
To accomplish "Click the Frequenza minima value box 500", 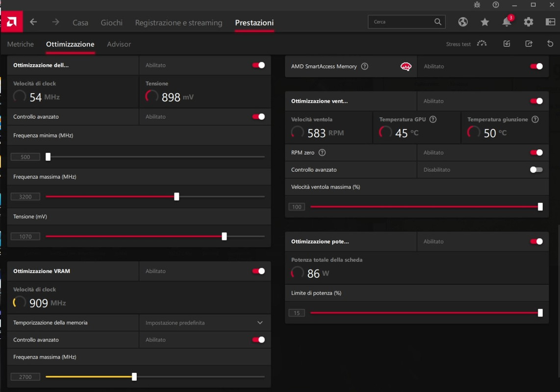I will pyautogui.click(x=25, y=157).
